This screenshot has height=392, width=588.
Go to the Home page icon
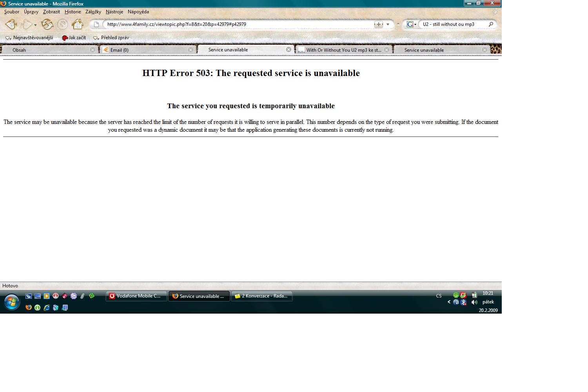[78, 24]
